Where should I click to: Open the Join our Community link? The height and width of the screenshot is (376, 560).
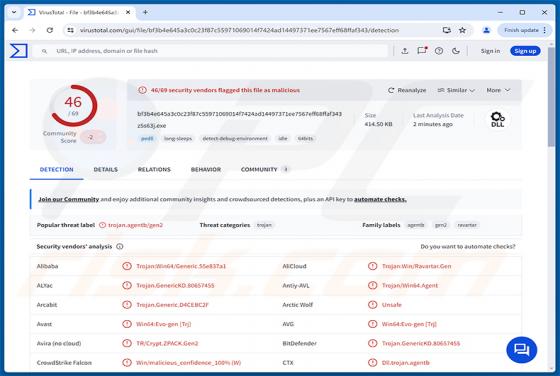point(69,200)
